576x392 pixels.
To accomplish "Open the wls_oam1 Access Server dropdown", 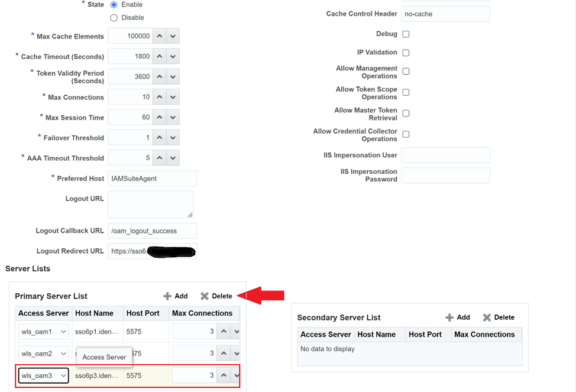I will (x=43, y=332).
